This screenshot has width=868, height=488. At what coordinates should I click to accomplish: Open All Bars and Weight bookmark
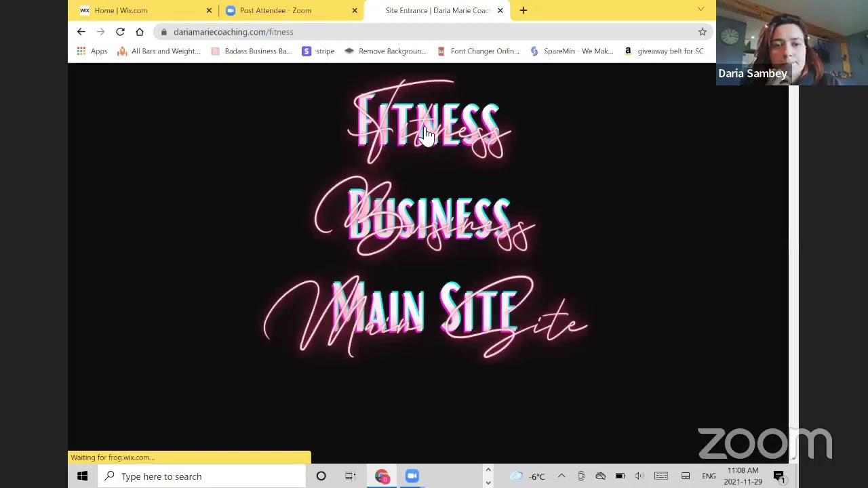pyautogui.click(x=159, y=51)
